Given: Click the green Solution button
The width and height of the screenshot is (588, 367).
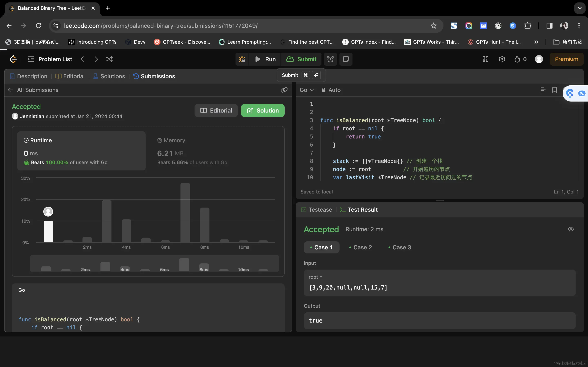Looking at the screenshot, I should pos(262,111).
